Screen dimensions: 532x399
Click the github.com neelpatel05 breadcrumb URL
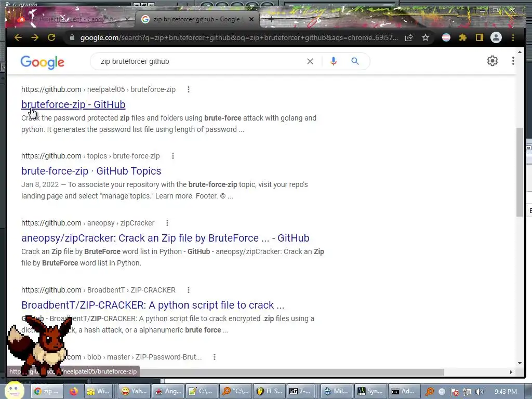click(98, 89)
